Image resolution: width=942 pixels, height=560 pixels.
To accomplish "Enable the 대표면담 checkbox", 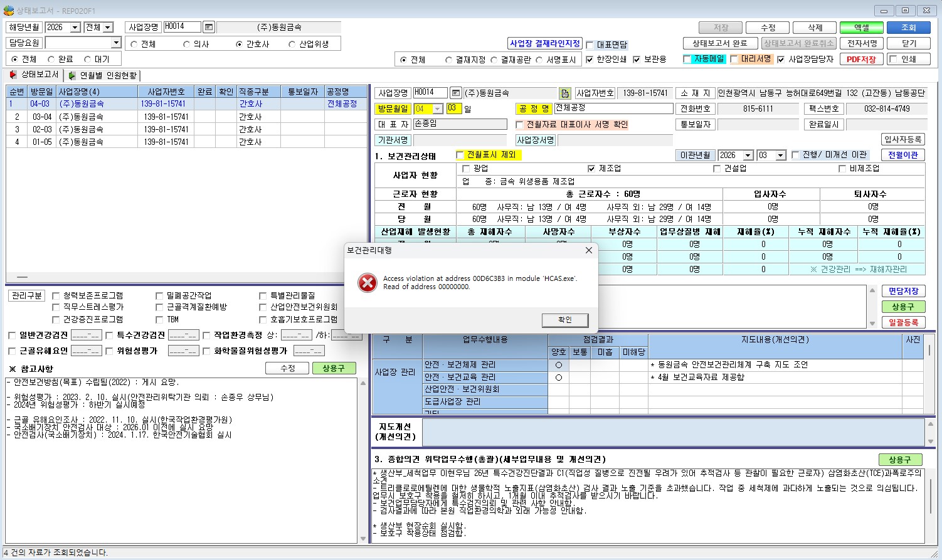I will pyautogui.click(x=590, y=45).
